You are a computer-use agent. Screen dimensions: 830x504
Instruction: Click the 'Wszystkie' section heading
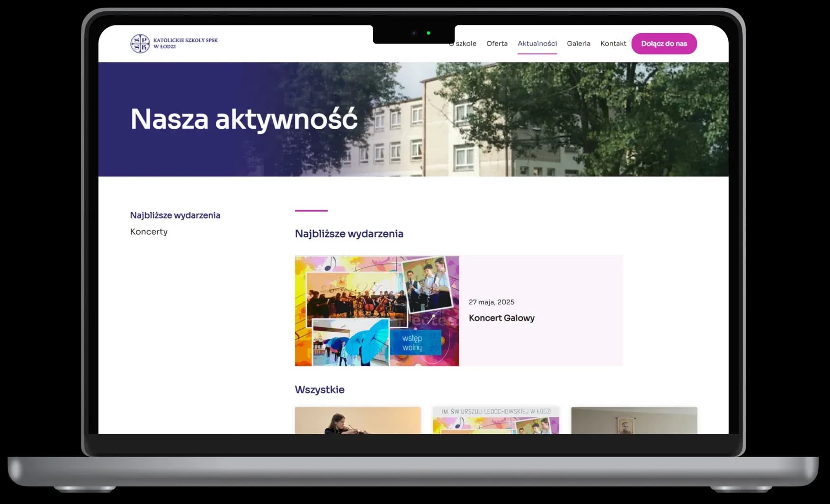tap(320, 390)
